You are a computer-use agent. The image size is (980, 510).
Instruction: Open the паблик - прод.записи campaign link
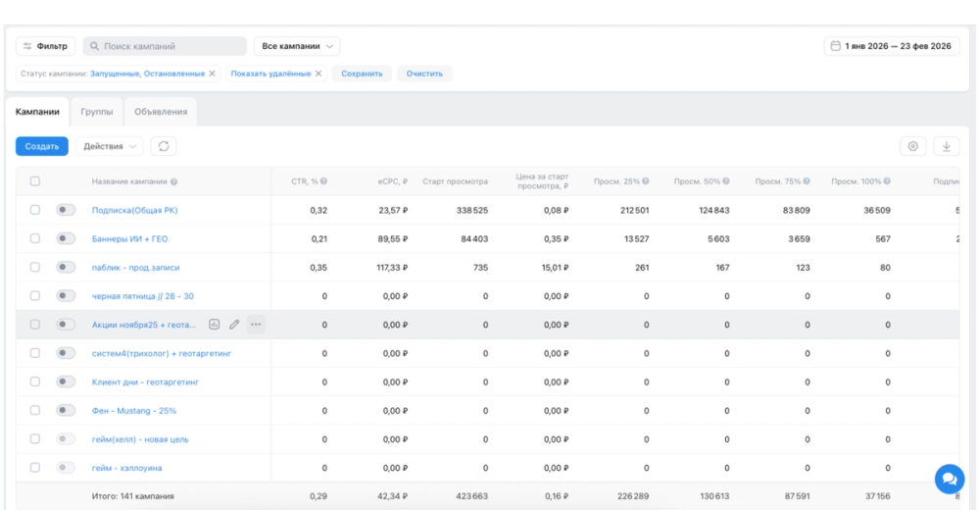click(135, 267)
